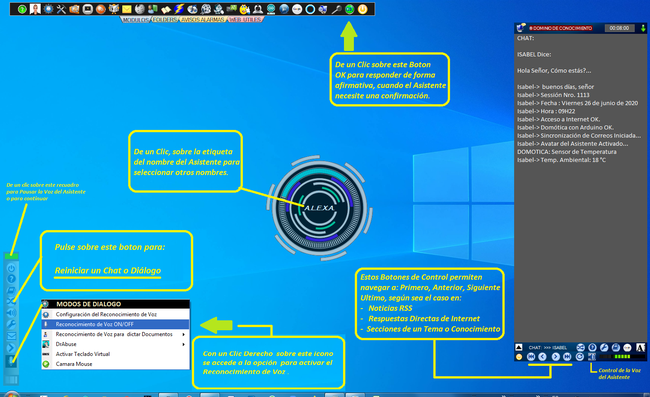Click the Isabel-> Sesión Nro. 1113 line
Image resolution: width=650 pixels, height=397 pixels.
(553, 95)
